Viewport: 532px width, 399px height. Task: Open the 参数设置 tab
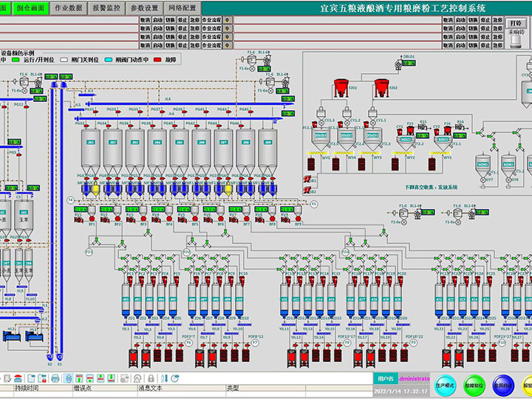pyautogui.click(x=145, y=8)
